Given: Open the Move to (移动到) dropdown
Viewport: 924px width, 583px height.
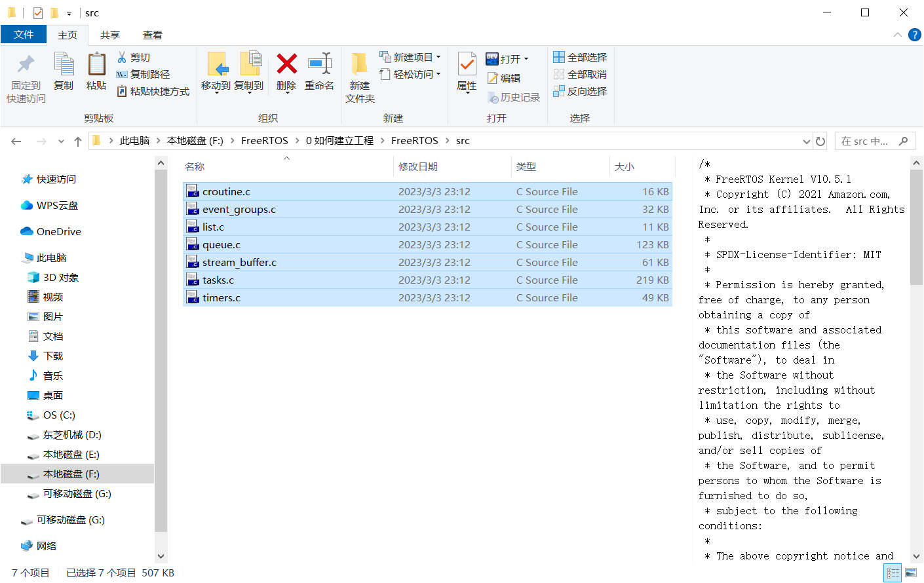Looking at the screenshot, I should pyautogui.click(x=216, y=94).
